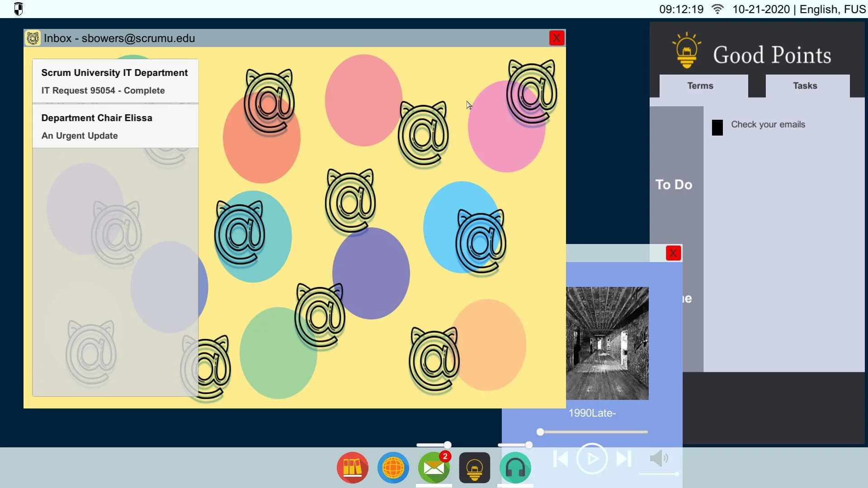Click the 1990Late album artwork
868x488 pixels.
pos(608,343)
